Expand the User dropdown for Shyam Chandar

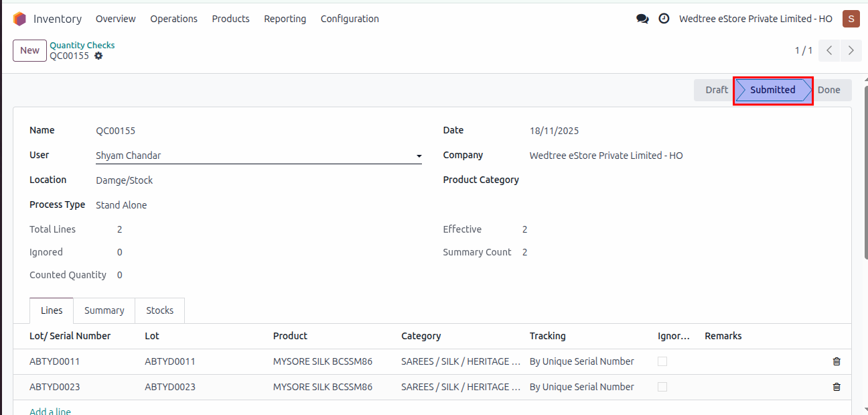coord(419,156)
